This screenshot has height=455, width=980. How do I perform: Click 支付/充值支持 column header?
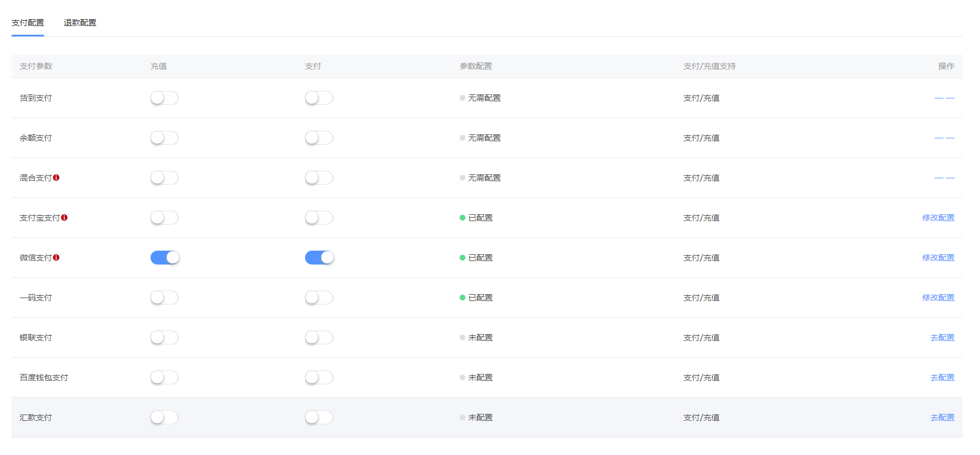pyautogui.click(x=710, y=66)
